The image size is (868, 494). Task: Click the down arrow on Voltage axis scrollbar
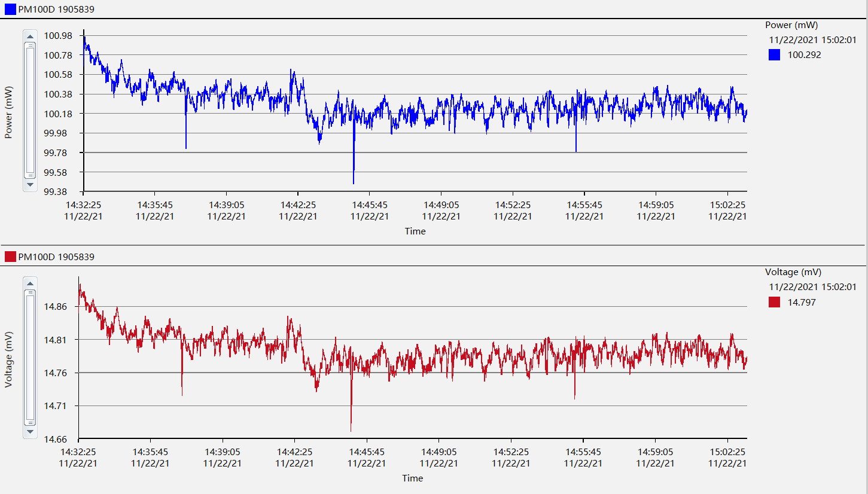coord(30,431)
